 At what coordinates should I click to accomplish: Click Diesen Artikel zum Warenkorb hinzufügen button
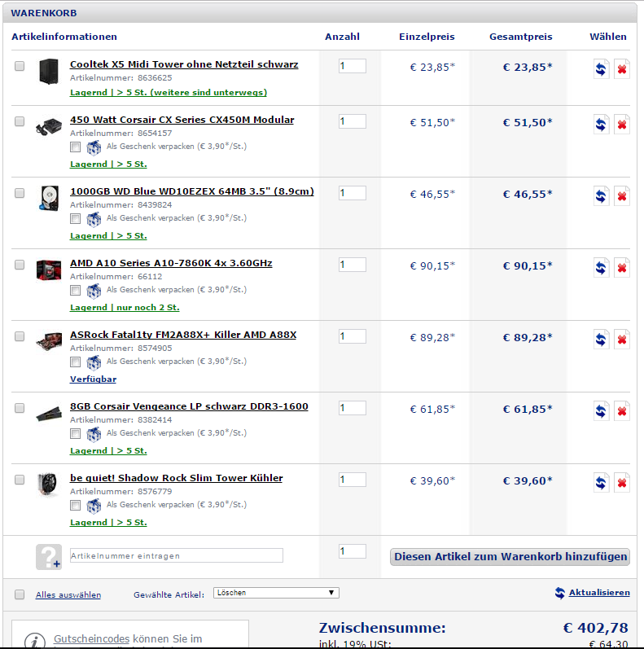[510, 557]
